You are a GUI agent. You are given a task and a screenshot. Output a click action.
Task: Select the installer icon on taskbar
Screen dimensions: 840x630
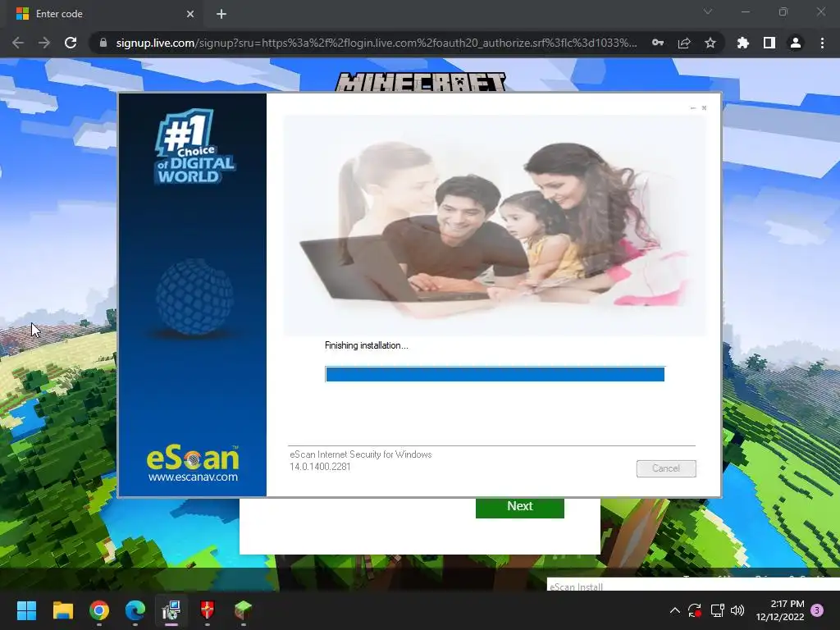[x=171, y=610]
